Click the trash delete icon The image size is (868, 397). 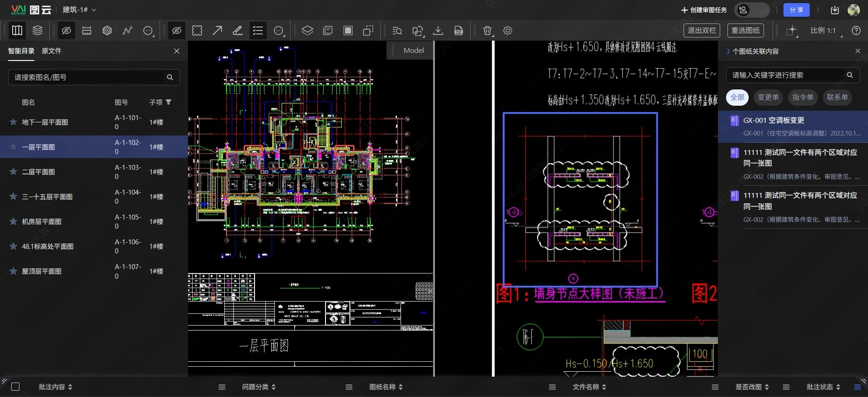(487, 31)
